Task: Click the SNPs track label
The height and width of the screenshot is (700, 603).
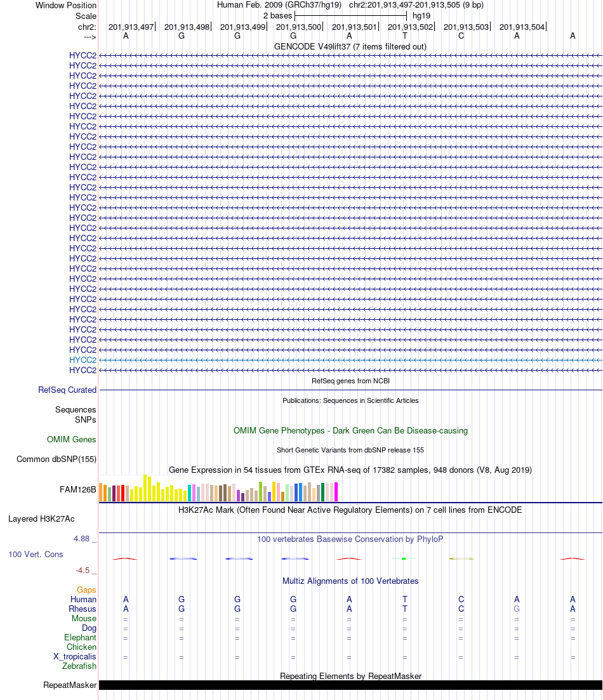Action: pos(85,419)
